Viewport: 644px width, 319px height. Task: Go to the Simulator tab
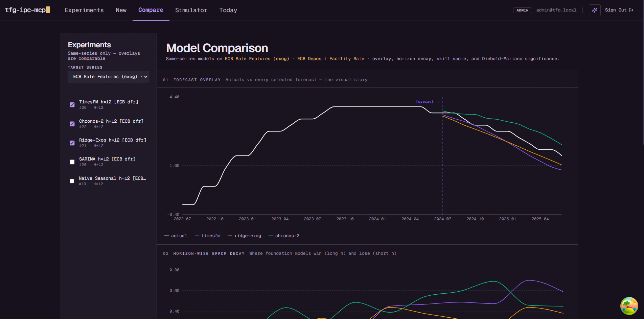[x=191, y=10]
